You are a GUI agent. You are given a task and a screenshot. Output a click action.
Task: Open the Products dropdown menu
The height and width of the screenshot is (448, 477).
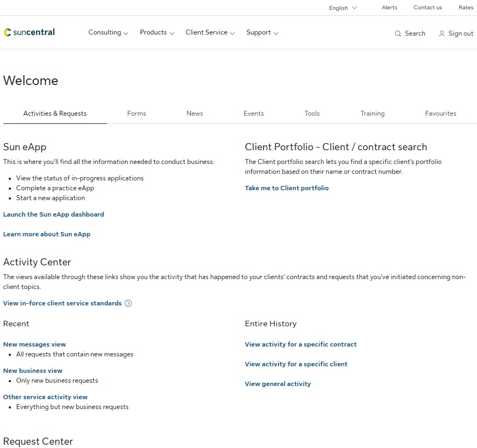[x=157, y=32]
